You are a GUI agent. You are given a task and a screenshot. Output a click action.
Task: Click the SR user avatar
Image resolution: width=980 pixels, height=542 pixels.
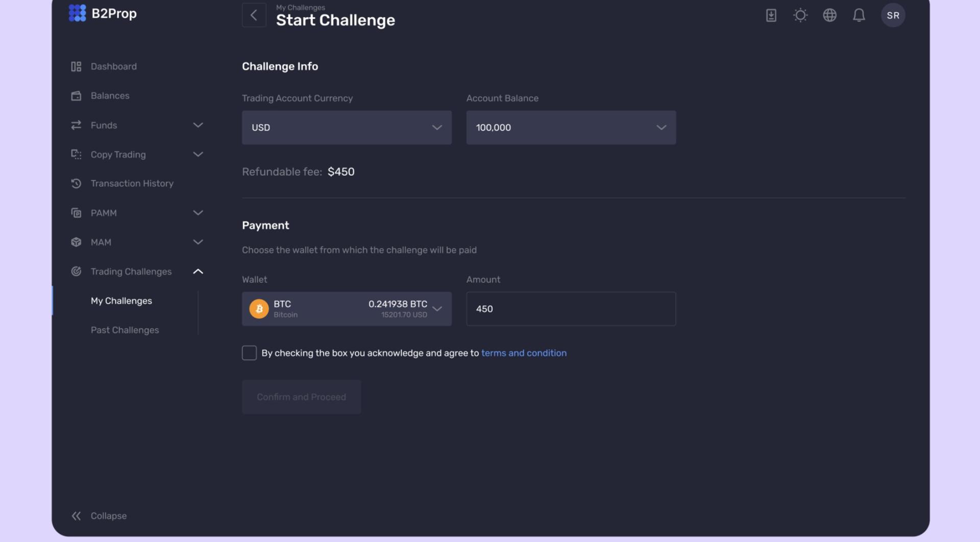pos(893,15)
